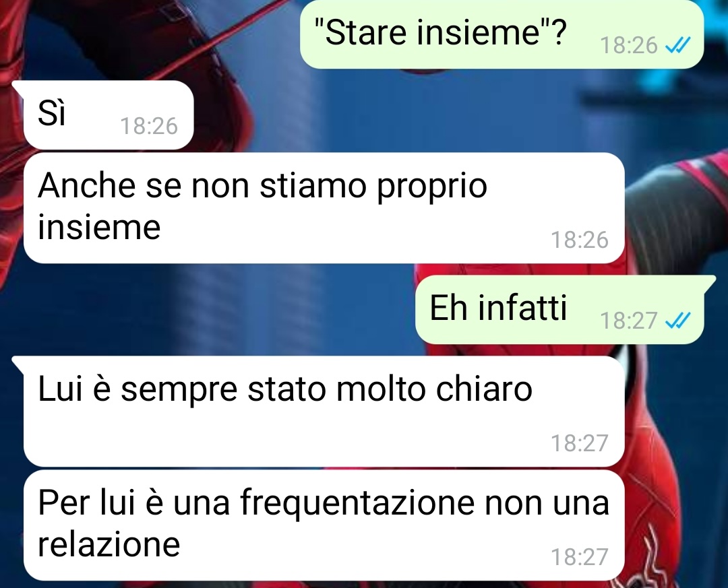Click the read receipt ticks beside "Eh infatti"

pos(678,320)
